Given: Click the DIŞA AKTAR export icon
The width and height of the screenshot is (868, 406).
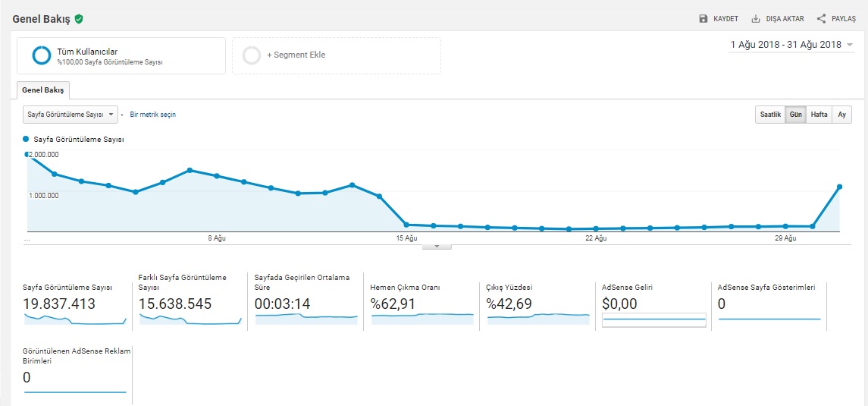Looking at the screenshot, I should [x=756, y=19].
